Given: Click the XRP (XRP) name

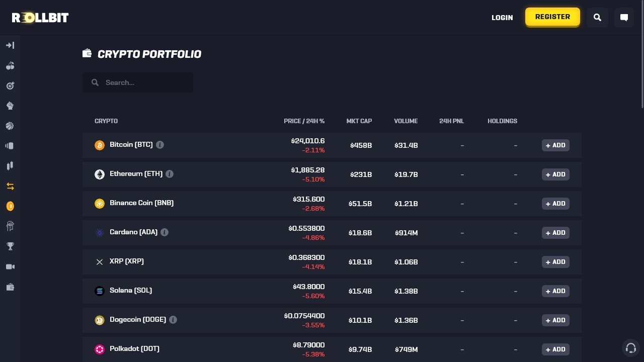Looking at the screenshot, I should pyautogui.click(x=127, y=261).
